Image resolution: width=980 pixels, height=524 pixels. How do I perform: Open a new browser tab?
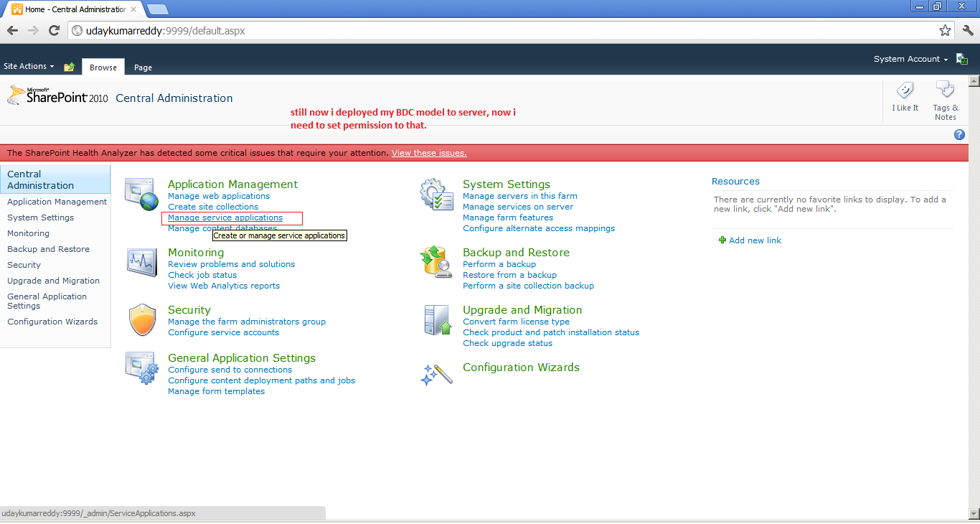coord(157,9)
